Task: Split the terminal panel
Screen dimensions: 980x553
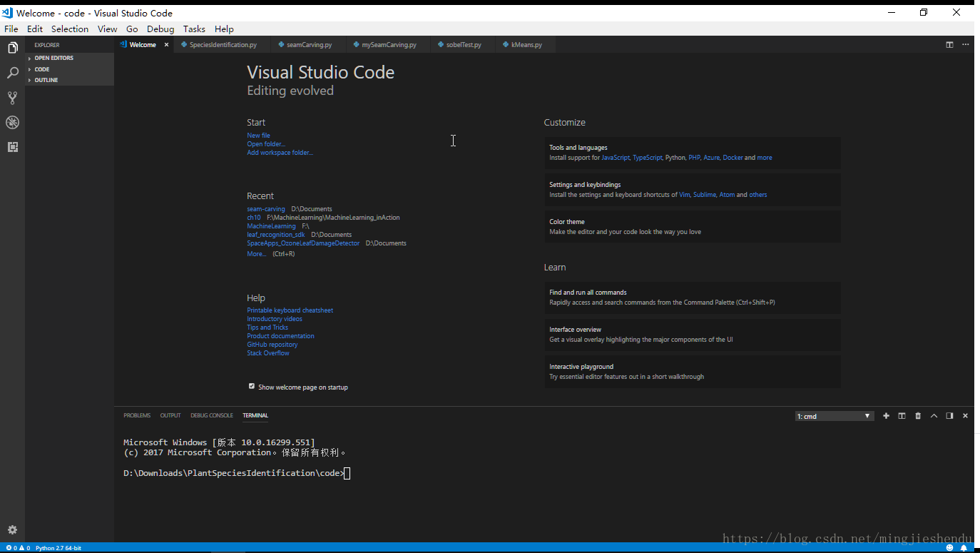Action: [x=902, y=416]
